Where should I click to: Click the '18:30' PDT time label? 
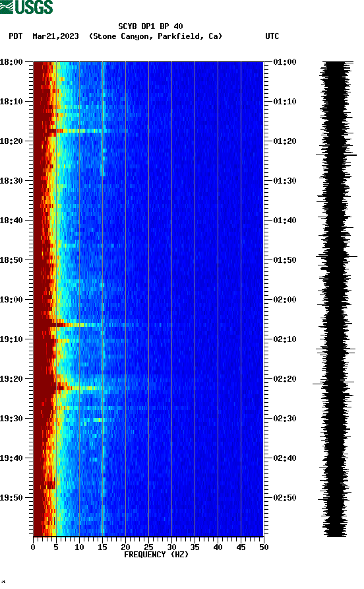coord(11,181)
